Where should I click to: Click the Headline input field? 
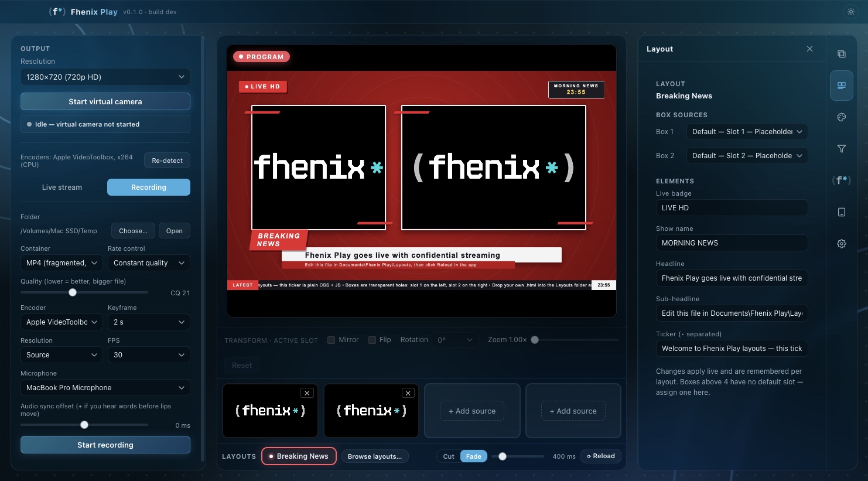click(732, 278)
